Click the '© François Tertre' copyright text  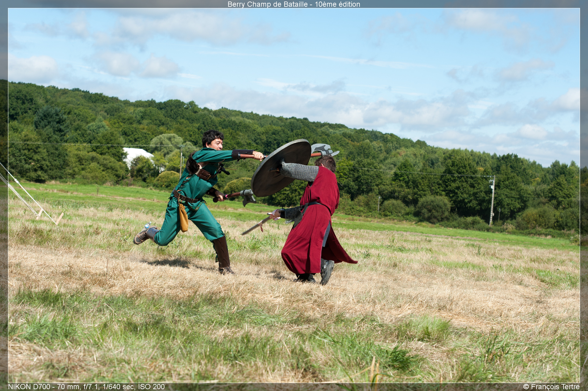(x=551, y=387)
